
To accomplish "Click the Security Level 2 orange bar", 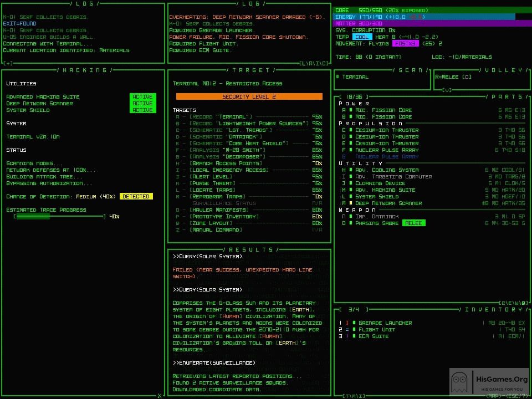I will (x=249, y=96).
